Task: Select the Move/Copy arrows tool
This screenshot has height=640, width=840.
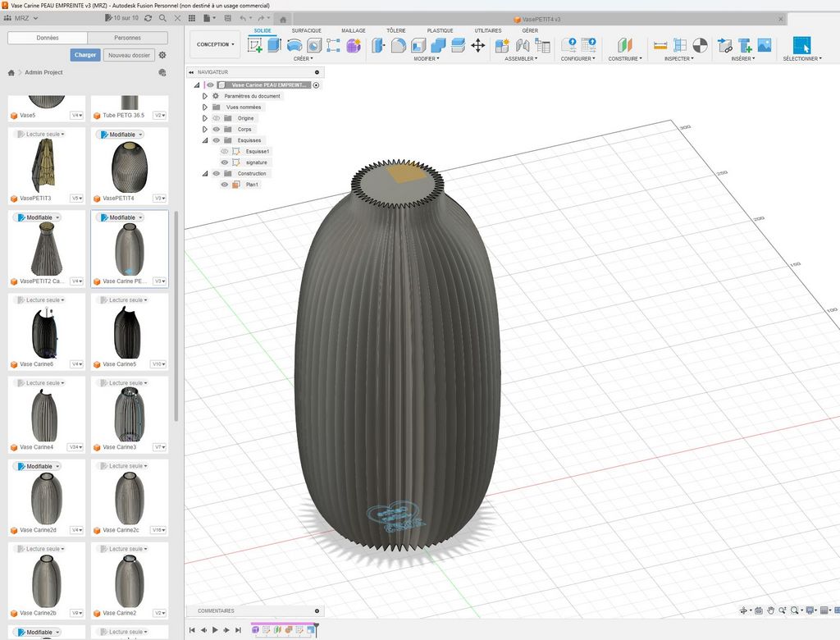Action: tap(478, 45)
